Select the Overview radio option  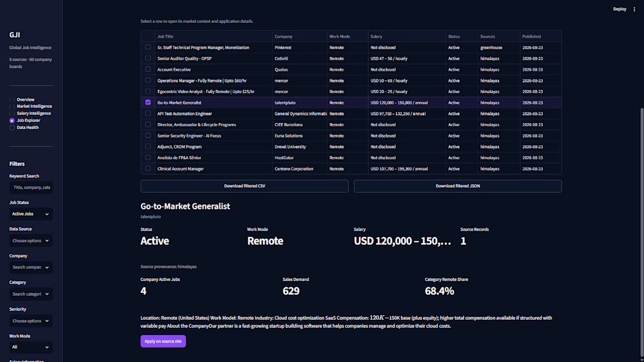point(12,100)
